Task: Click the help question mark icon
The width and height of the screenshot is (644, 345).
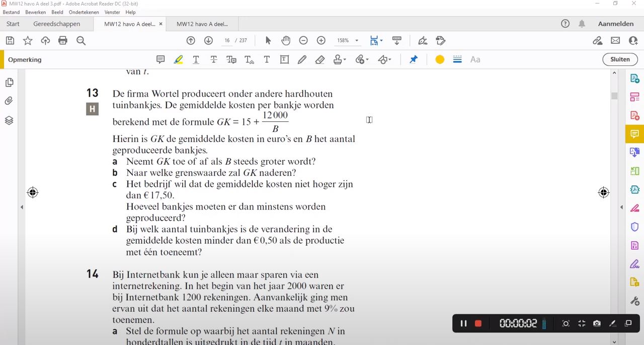Action: [565, 24]
